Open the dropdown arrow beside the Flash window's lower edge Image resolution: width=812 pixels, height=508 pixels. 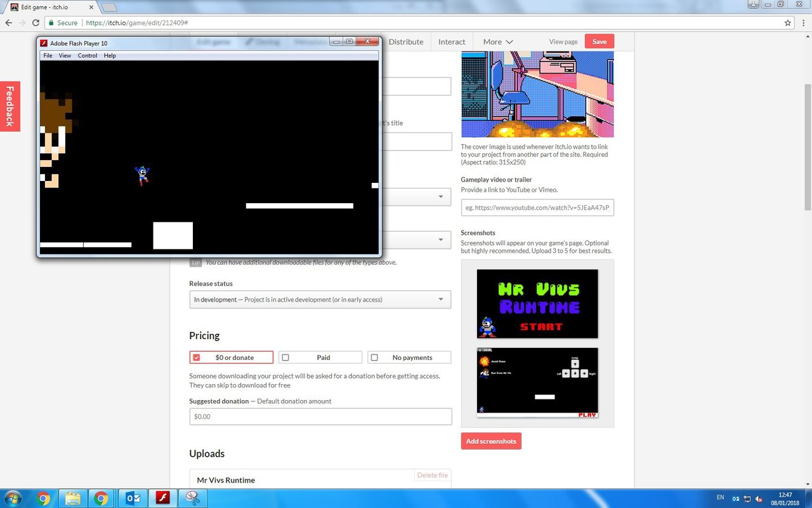(x=441, y=240)
